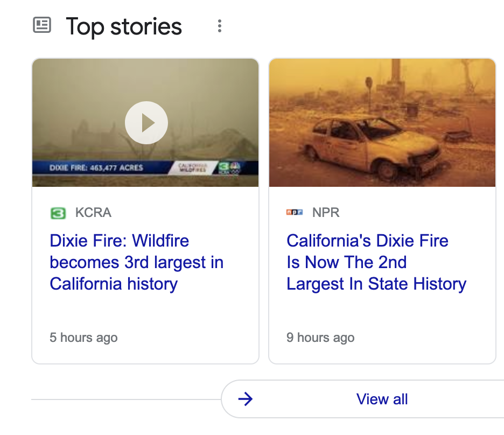Open the three-dot more options menu
Image resolution: width=504 pixels, height=435 pixels.
point(219,26)
